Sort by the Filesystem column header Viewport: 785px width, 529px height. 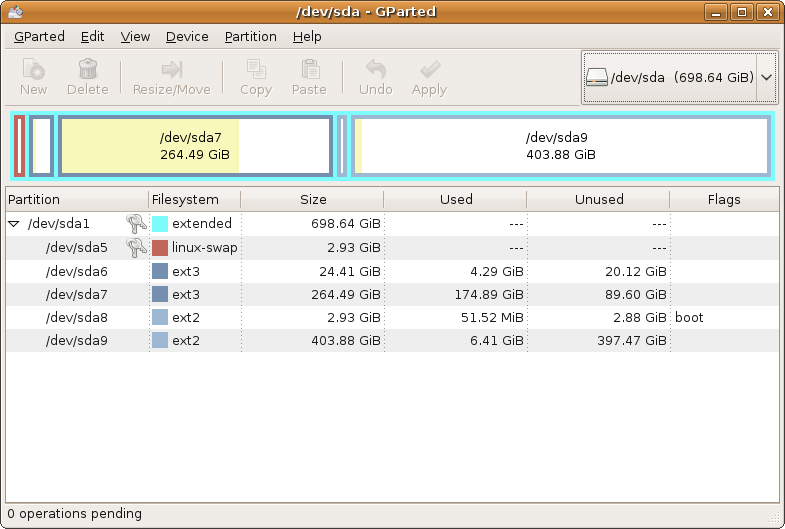(195, 199)
